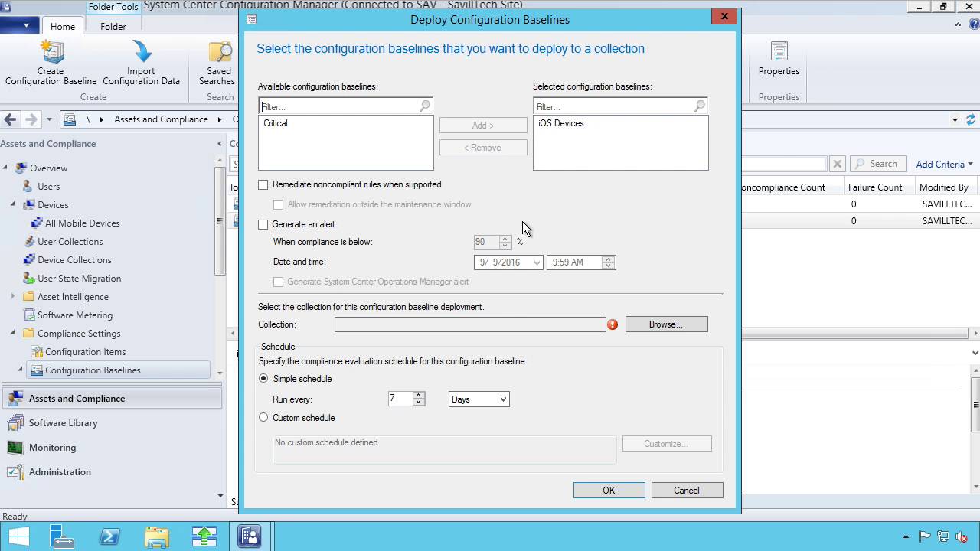This screenshot has height=551, width=980.
Task: Select the Custom schedule radio button
Action: 263,417
